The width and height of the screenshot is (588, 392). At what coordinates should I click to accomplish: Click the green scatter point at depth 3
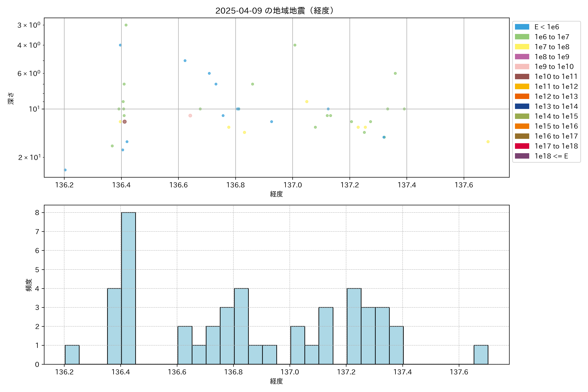[x=126, y=25]
